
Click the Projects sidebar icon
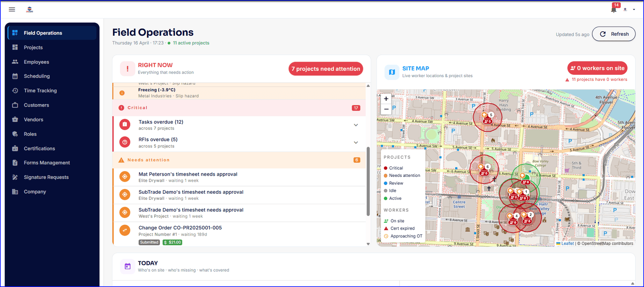[15, 47]
